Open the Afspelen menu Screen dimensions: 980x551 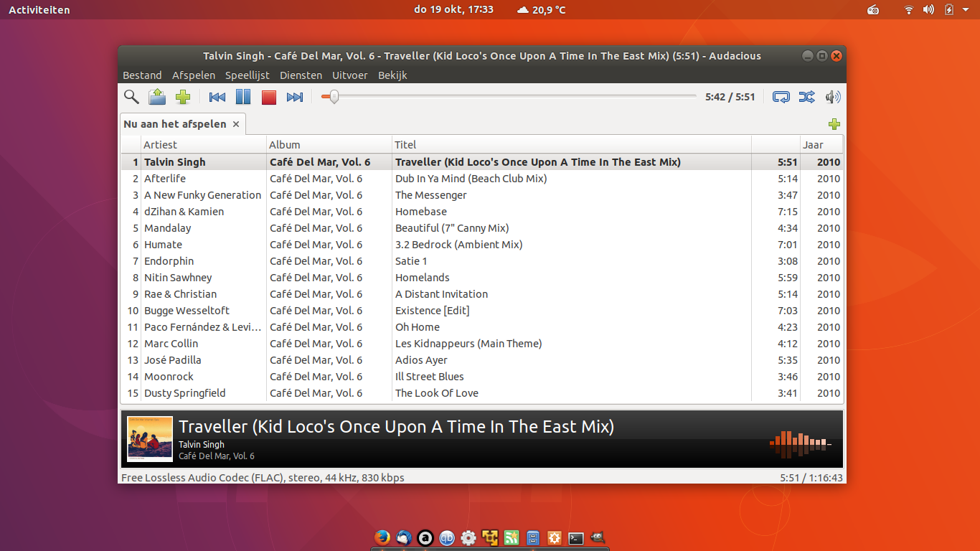[194, 75]
